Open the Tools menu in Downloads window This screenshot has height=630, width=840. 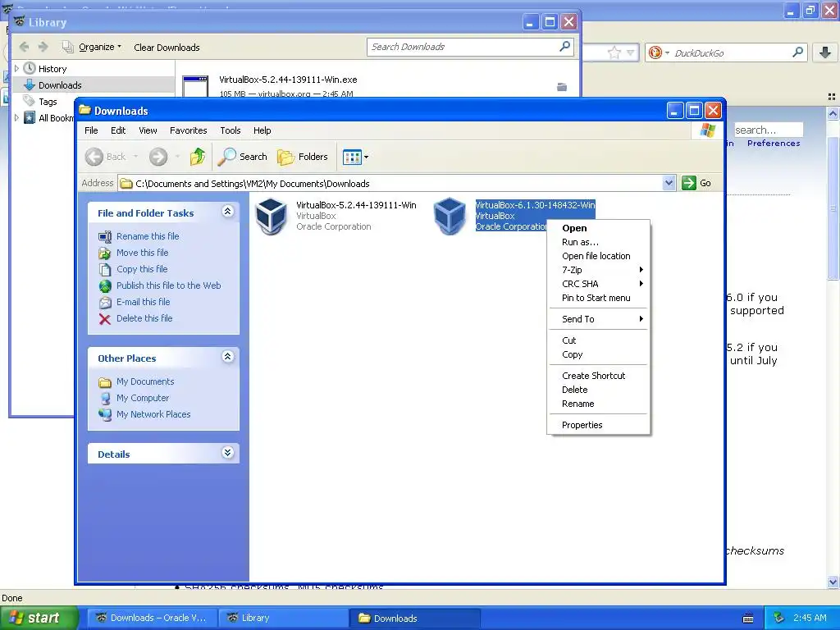tap(231, 130)
